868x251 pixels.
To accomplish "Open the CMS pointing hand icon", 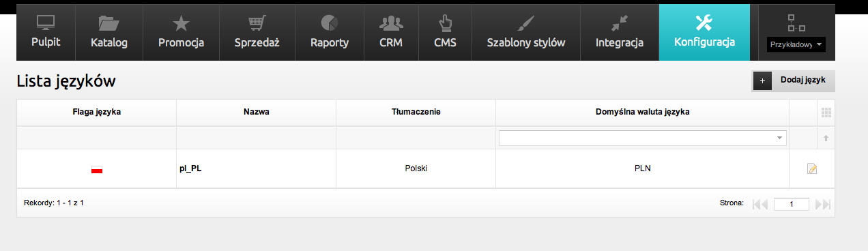I will click(x=445, y=23).
